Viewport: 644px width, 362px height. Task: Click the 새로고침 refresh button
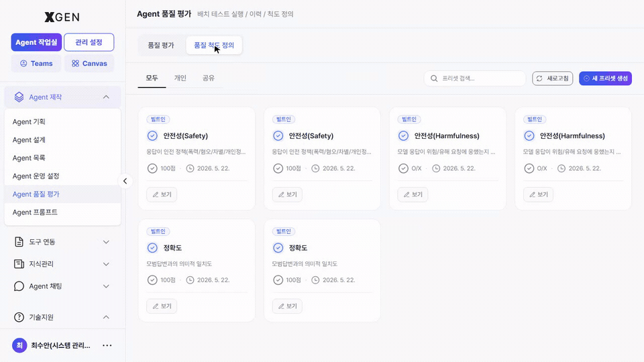(x=552, y=78)
